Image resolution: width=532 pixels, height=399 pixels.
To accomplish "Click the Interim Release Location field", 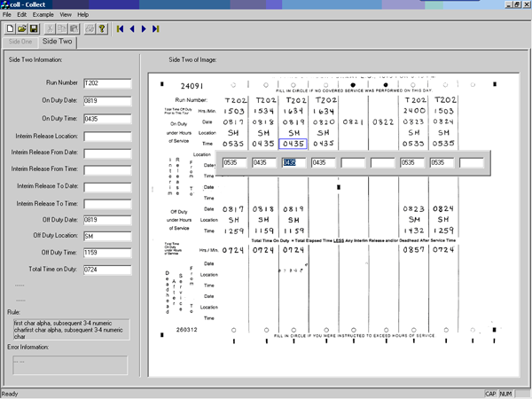I will [107, 137].
